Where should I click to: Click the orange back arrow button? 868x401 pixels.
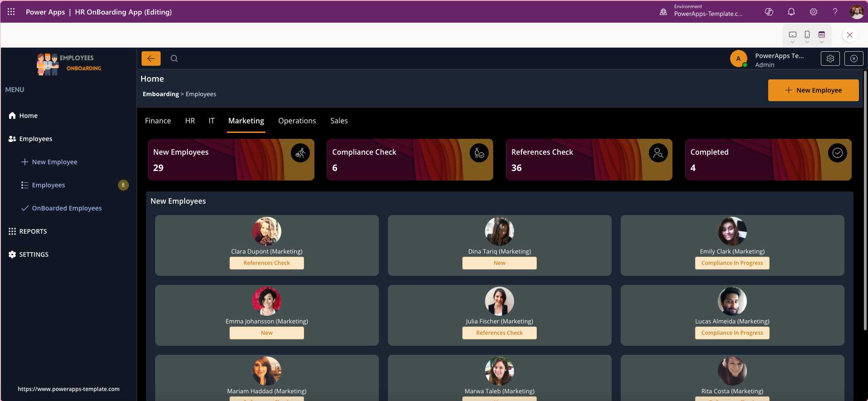tap(151, 59)
